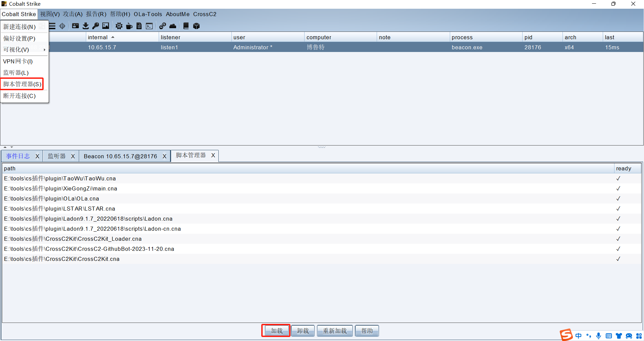The width and height of the screenshot is (644, 341).
Task: Choose 监听器(L) menu entry
Action: point(24,73)
